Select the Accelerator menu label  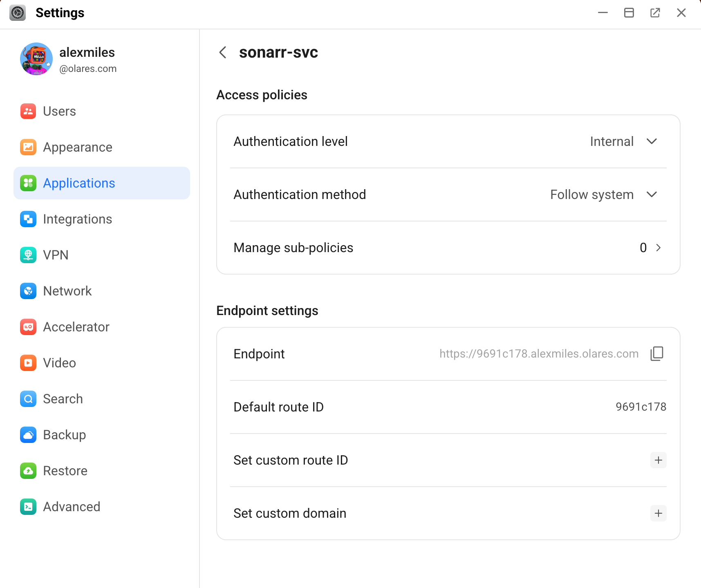[76, 327]
